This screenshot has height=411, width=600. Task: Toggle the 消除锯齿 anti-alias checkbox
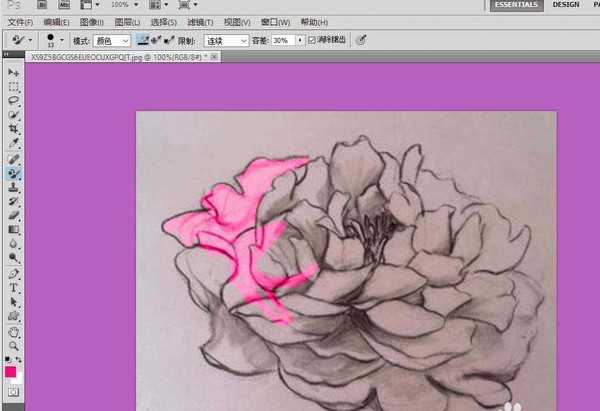(x=311, y=40)
